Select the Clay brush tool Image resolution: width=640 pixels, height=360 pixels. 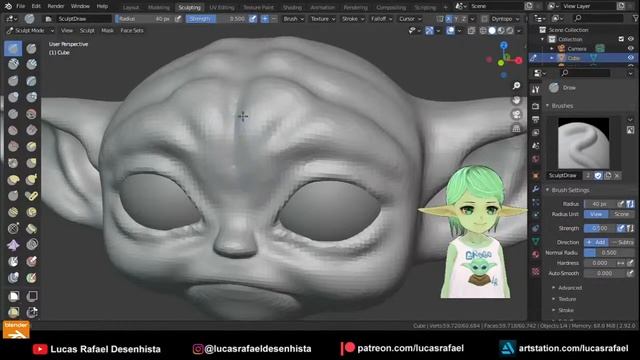tap(13, 64)
